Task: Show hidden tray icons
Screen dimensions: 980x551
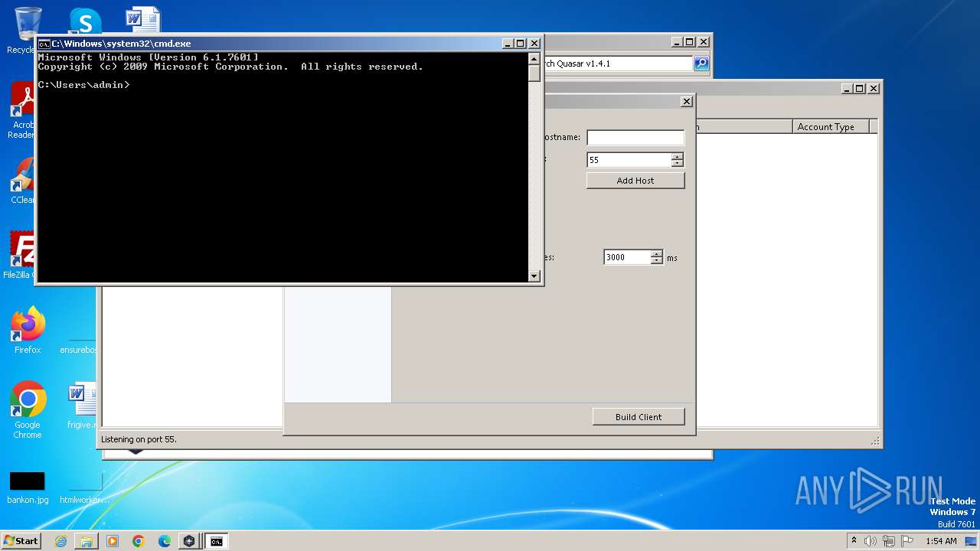Action: [854, 541]
